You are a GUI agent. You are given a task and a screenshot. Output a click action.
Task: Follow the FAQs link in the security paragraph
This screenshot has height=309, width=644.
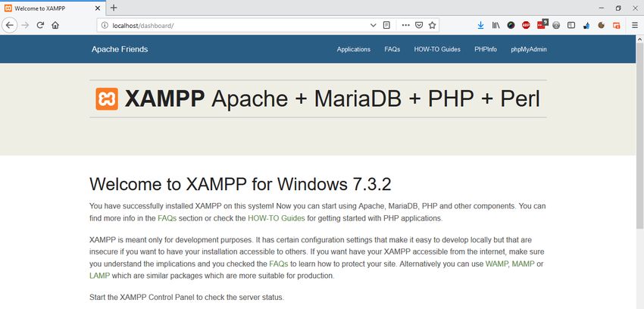279,264
